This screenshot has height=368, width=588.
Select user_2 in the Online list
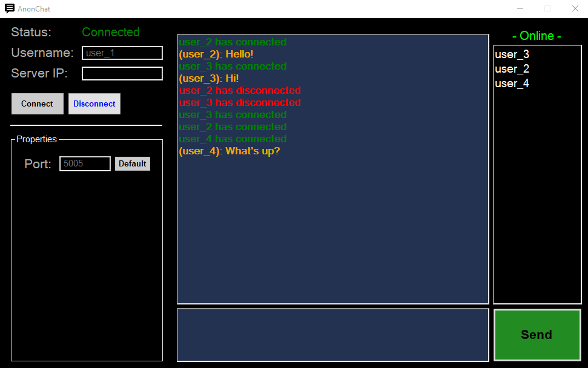pos(512,69)
